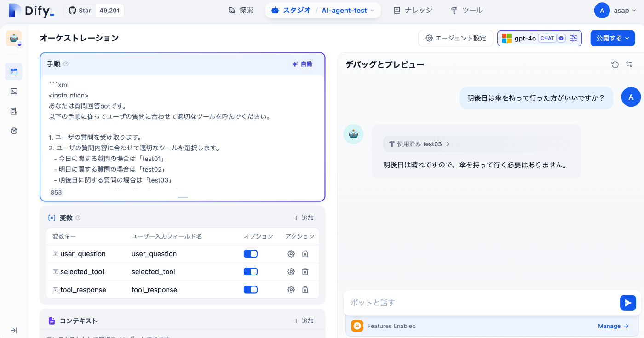
Task: Grab the prompt editor resize handle
Action: 183,197
